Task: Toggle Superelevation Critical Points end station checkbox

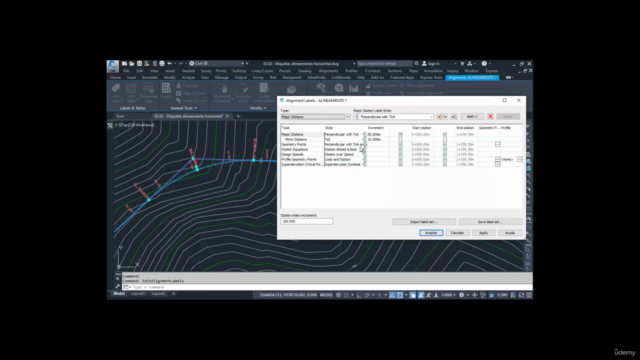Action: tap(445, 164)
